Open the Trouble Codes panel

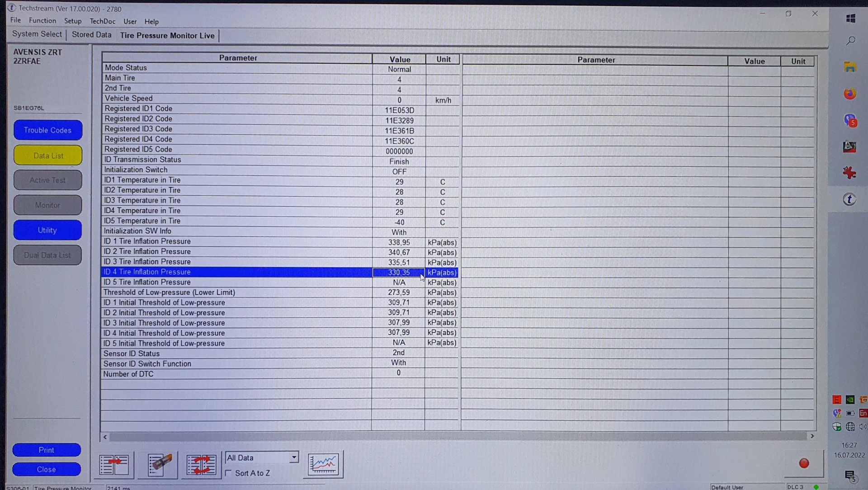click(x=47, y=130)
